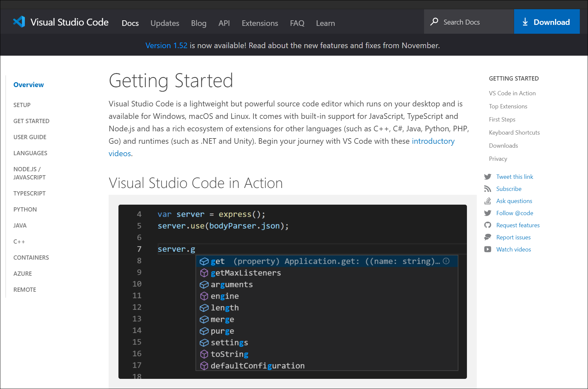Open the Extensions menu item
Image resolution: width=588 pixels, height=389 pixels.
(x=260, y=23)
